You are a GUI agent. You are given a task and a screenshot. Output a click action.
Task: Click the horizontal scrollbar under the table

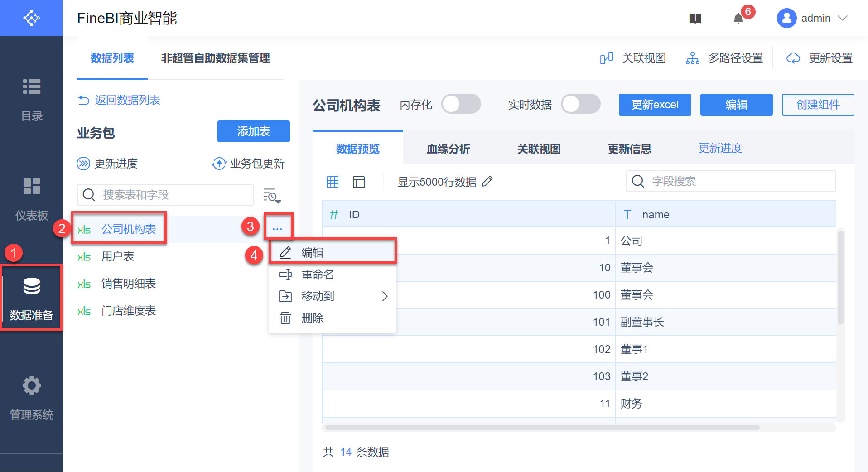click(x=542, y=428)
